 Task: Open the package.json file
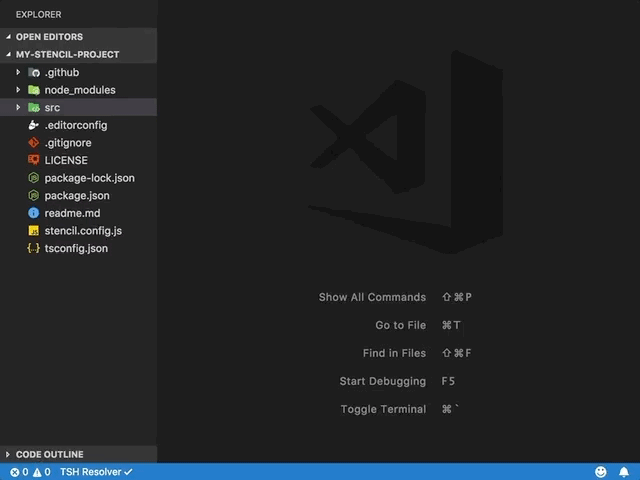click(77, 196)
